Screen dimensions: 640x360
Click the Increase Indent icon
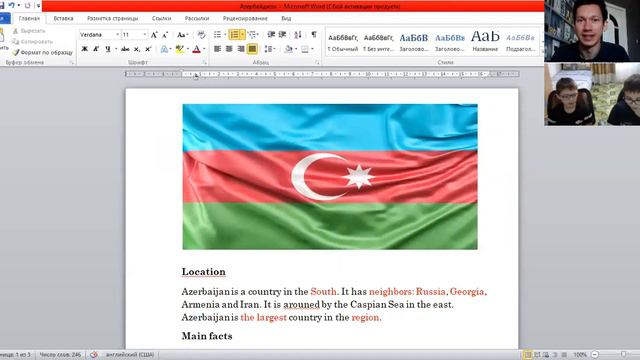pos(282,35)
